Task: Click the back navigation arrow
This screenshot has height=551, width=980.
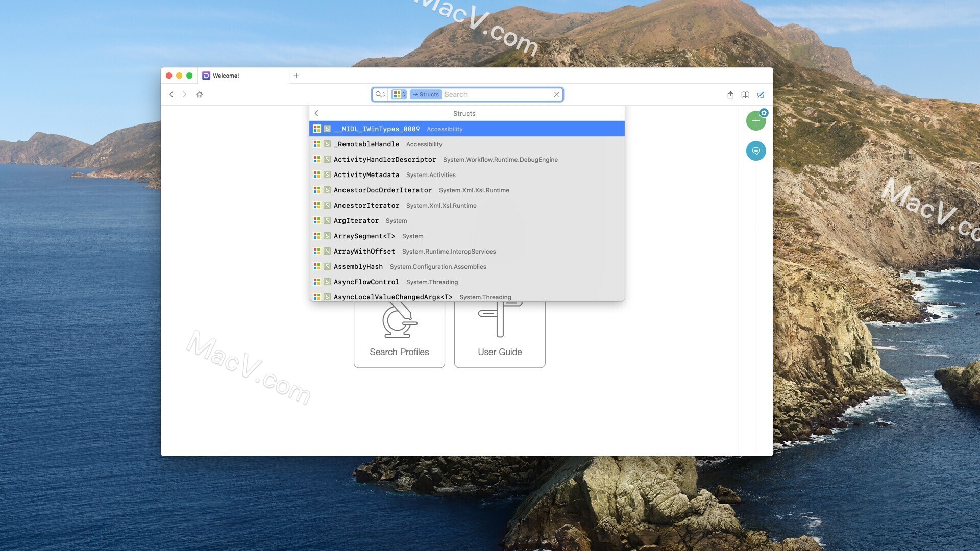Action: click(171, 94)
